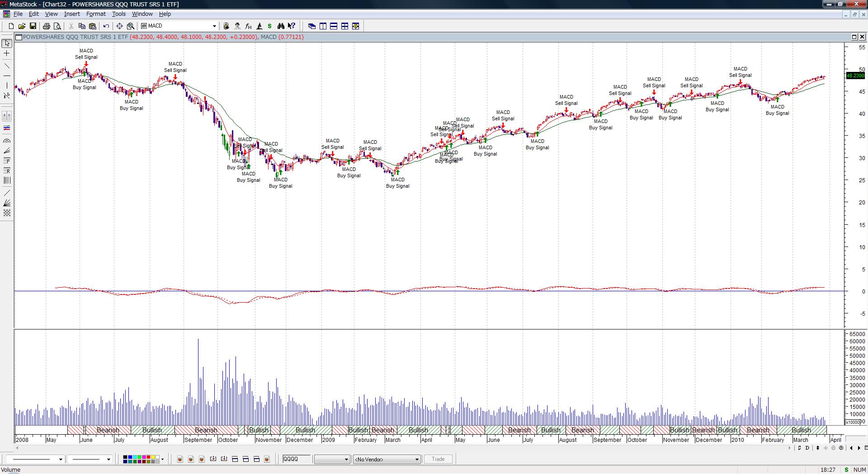Pick the red color swatch in palette
Screen dimensions: 868x474
tap(148, 457)
